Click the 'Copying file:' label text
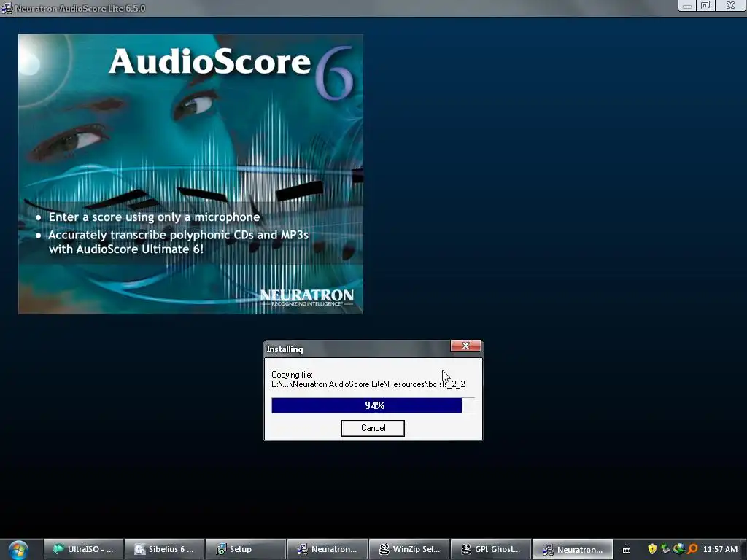 point(292,375)
